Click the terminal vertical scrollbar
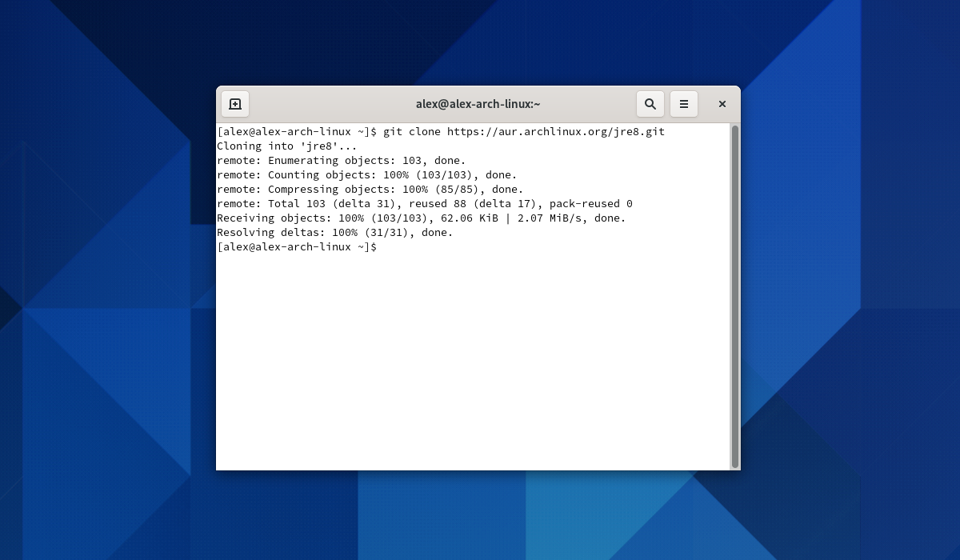960x560 pixels. (x=735, y=296)
